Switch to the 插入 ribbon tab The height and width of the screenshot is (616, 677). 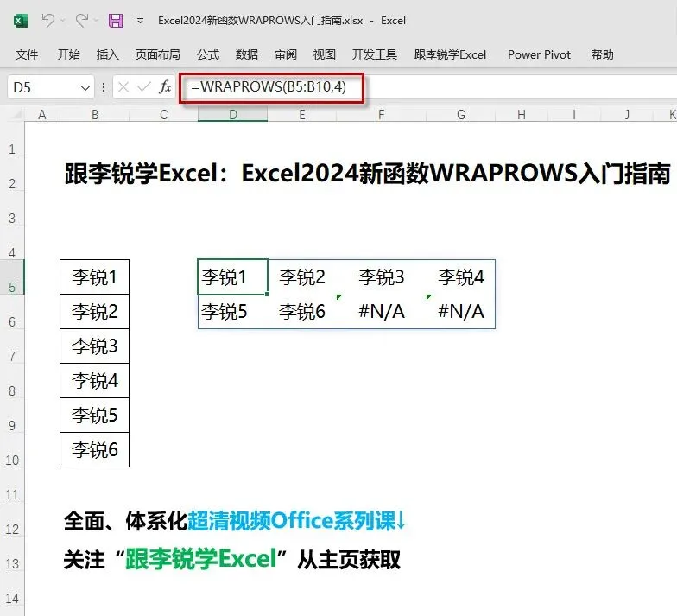pyautogui.click(x=107, y=54)
